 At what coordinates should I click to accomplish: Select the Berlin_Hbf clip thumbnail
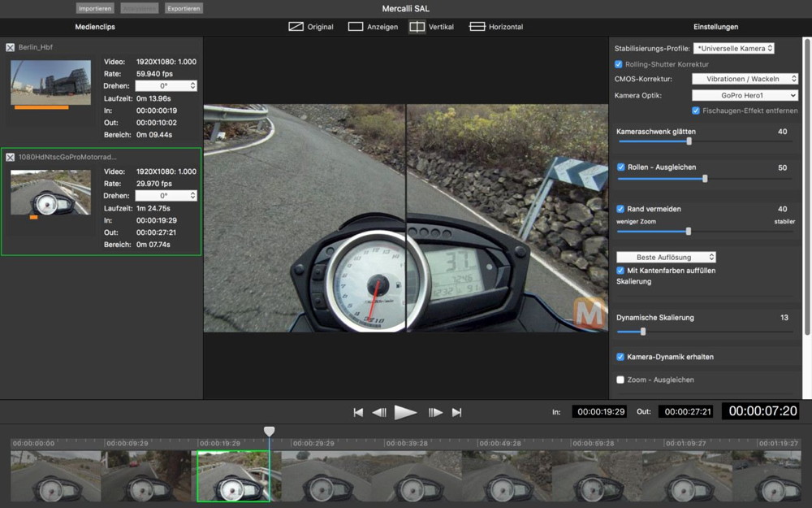click(x=50, y=81)
